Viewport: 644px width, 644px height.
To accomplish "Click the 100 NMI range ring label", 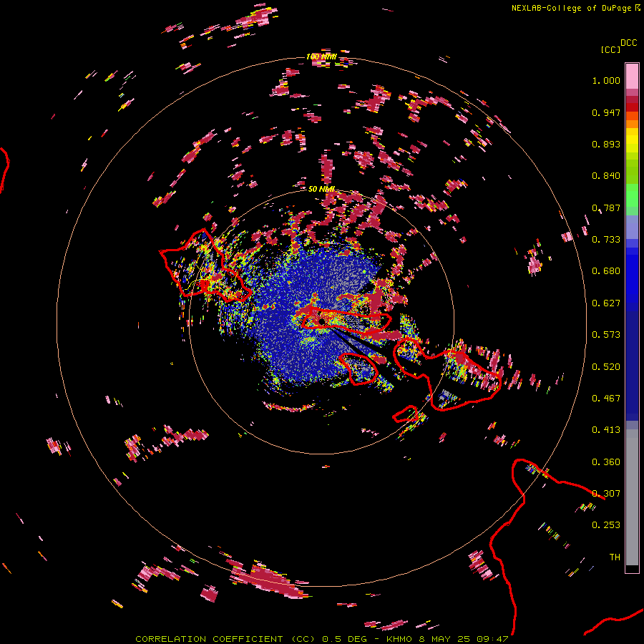I will (321, 57).
